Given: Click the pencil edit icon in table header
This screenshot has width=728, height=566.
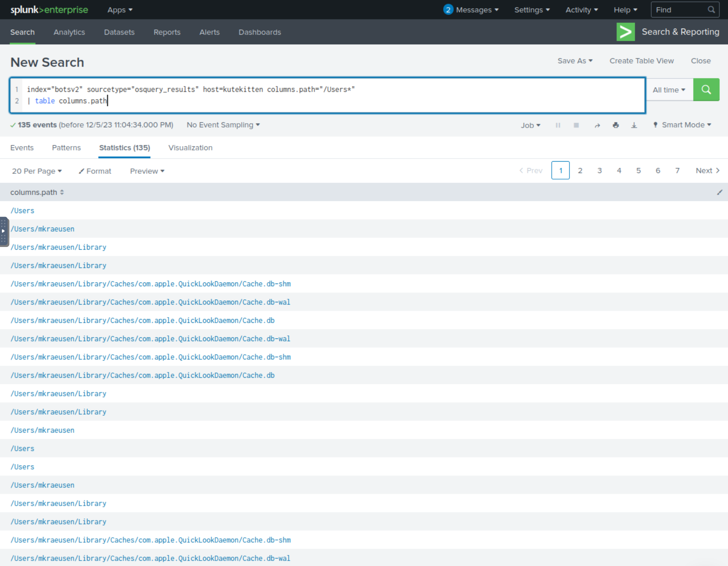Looking at the screenshot, I should pos(719,192).
